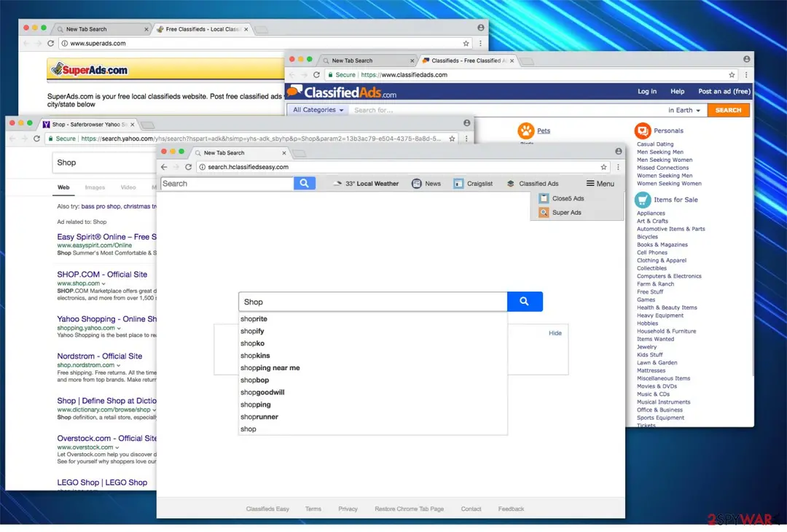
Task: Select Close5 Ads from the dropdown list
Action: pyautogui.click(x=562, y=199)
